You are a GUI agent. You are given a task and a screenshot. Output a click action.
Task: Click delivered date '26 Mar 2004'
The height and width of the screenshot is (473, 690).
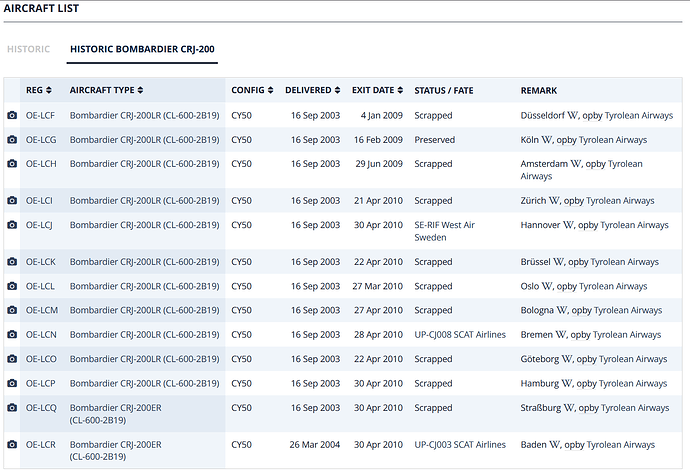point(315,444)
